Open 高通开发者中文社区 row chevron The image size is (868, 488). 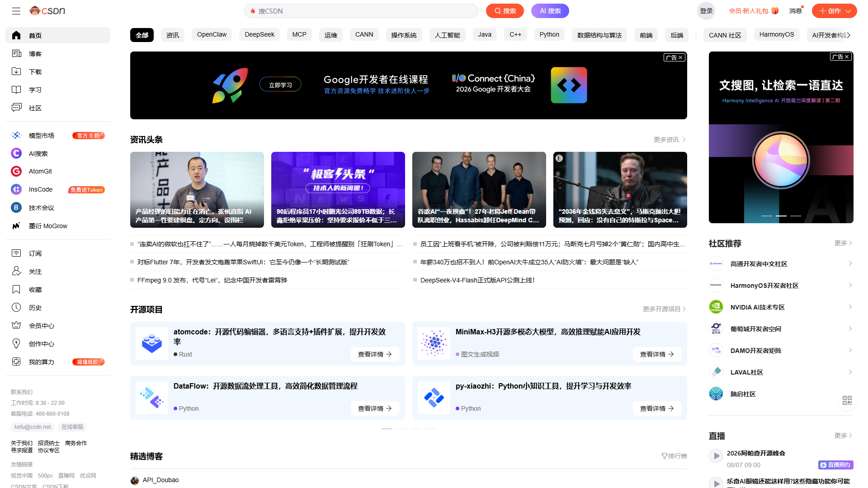(x=850, y=264)
